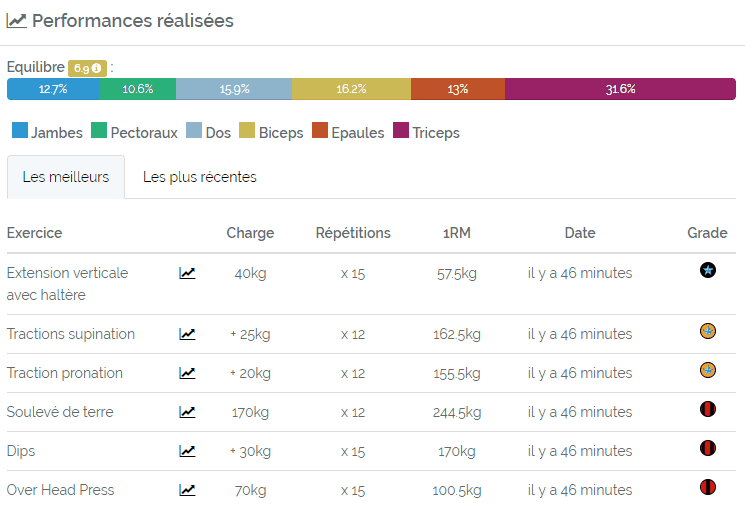Viewport: 745px width, 508px height.
Task: Open progress chart for Over Head Press
Action: (x=187, y=490)
